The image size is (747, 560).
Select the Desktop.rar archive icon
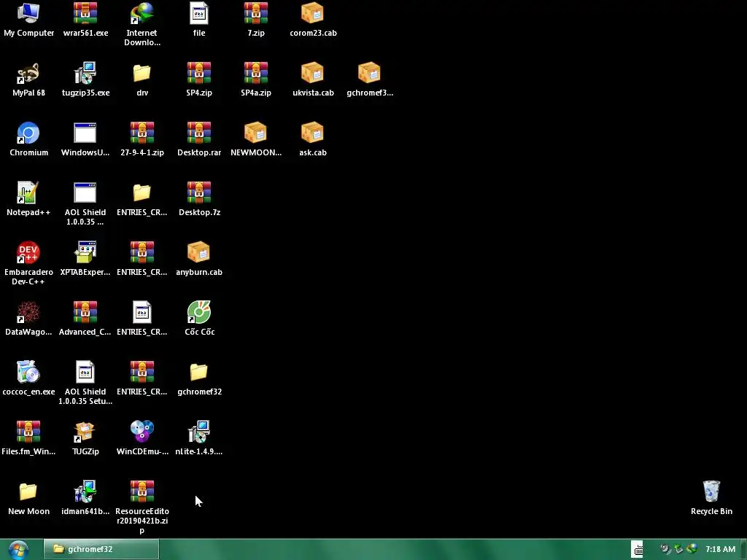(x=199, y=133)
